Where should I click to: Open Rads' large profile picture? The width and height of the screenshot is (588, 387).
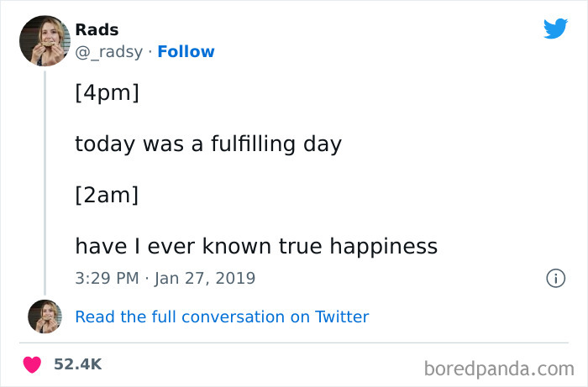(45, 39)
